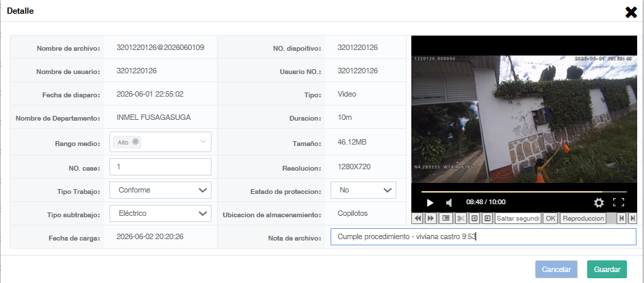Viewport: 644px width, 283px height.
Task: Remove the Alto tag
Action: coord(135,141)
